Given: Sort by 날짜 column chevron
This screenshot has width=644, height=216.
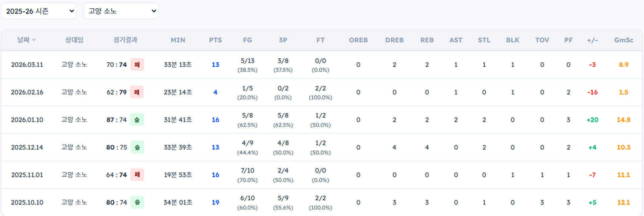Looking at the screenshot, I should coord(34,40).
